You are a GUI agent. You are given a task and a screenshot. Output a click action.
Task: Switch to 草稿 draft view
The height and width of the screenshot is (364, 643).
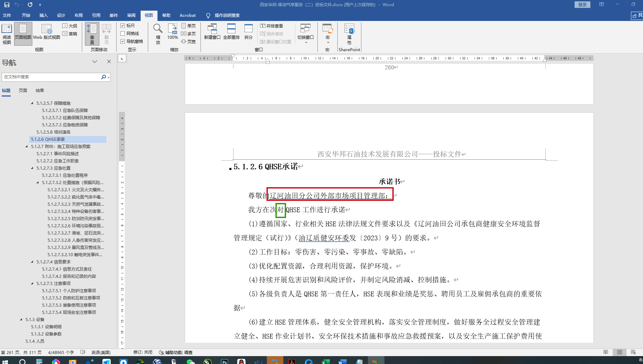point(70,34)
